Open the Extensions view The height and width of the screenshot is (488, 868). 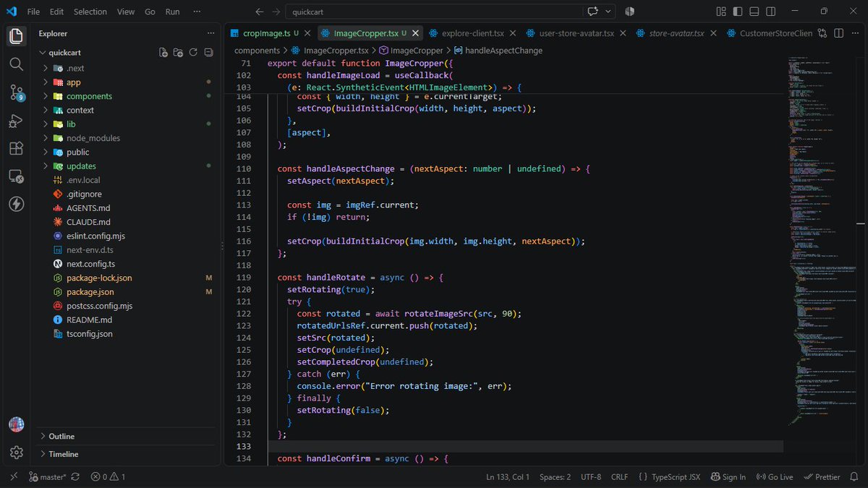click(16, 148)
